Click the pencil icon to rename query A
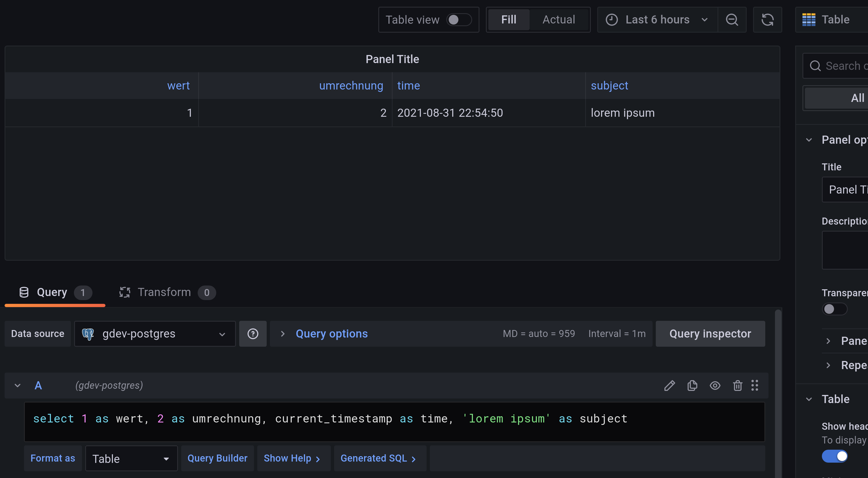 click(x=669, y=385)
